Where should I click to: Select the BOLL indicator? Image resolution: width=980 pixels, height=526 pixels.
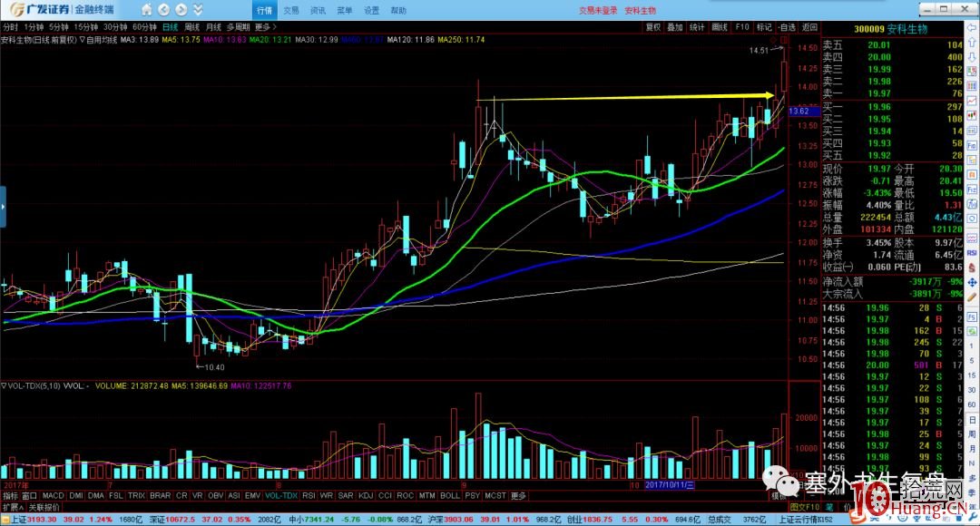point(450,496)
